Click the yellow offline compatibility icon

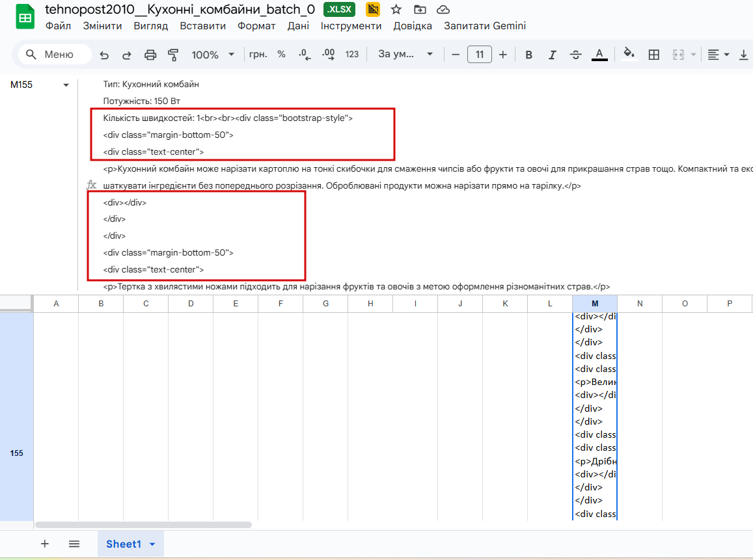tap(373, 9)
